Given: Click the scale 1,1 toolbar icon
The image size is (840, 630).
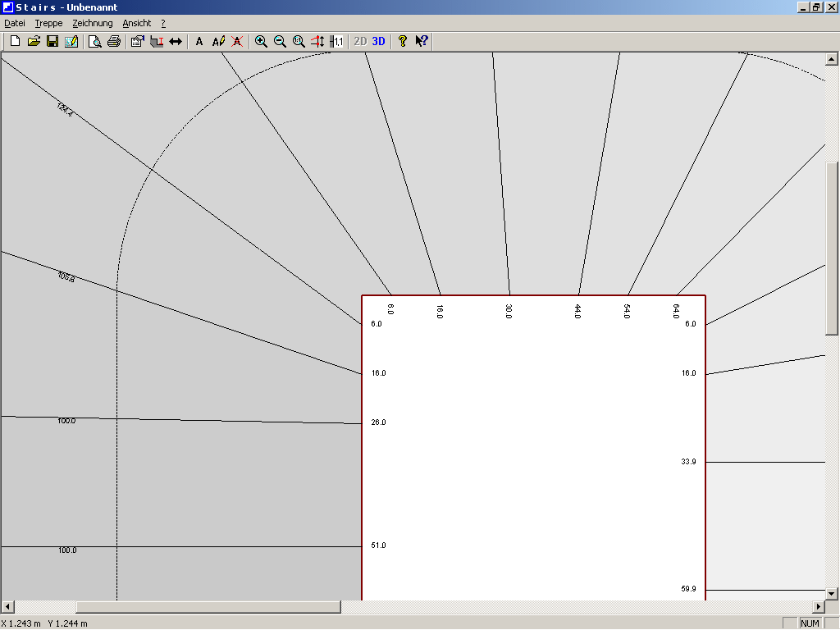Looking at the screenshot, I should coord(336,41).
